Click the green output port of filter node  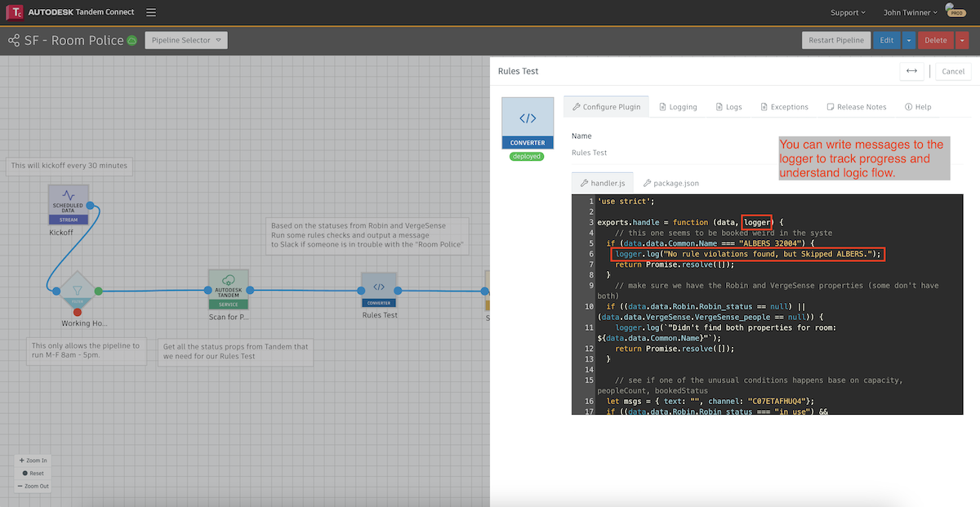click(98, 291)
